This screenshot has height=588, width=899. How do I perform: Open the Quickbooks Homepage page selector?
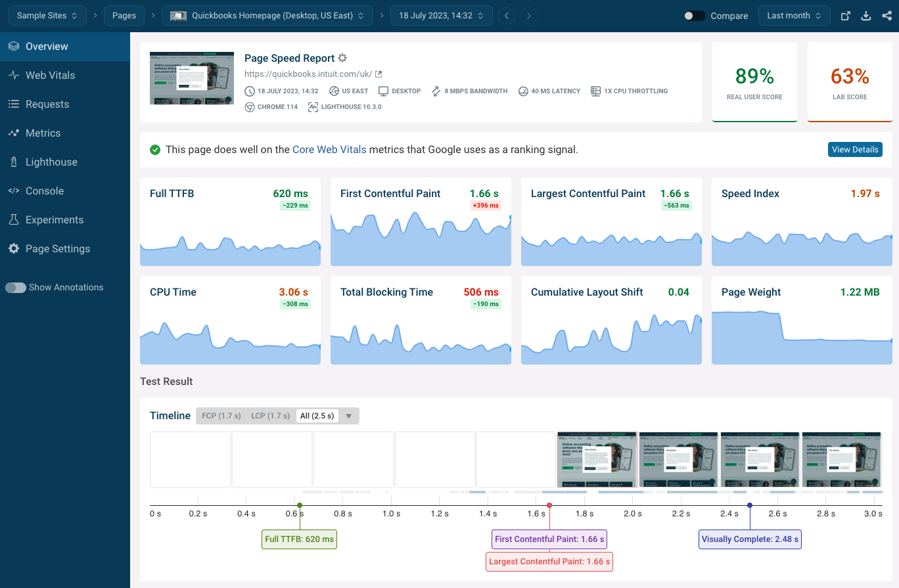pyautogui.click(x=267, y=16)
